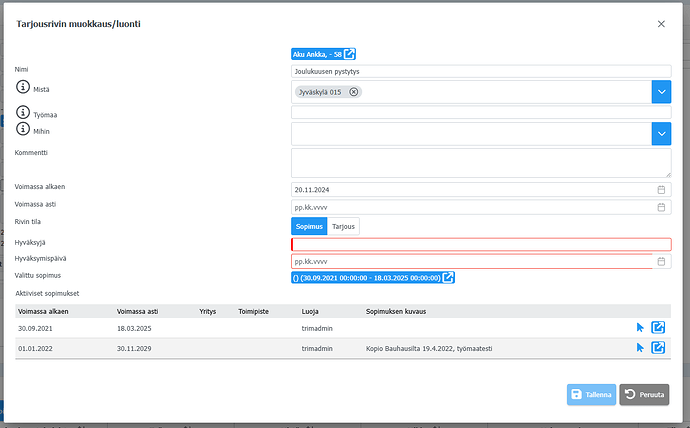Switch row state to Sopimus
This screenshot has height=428, width=690.
pyautogui.click(x=309, y=227)
